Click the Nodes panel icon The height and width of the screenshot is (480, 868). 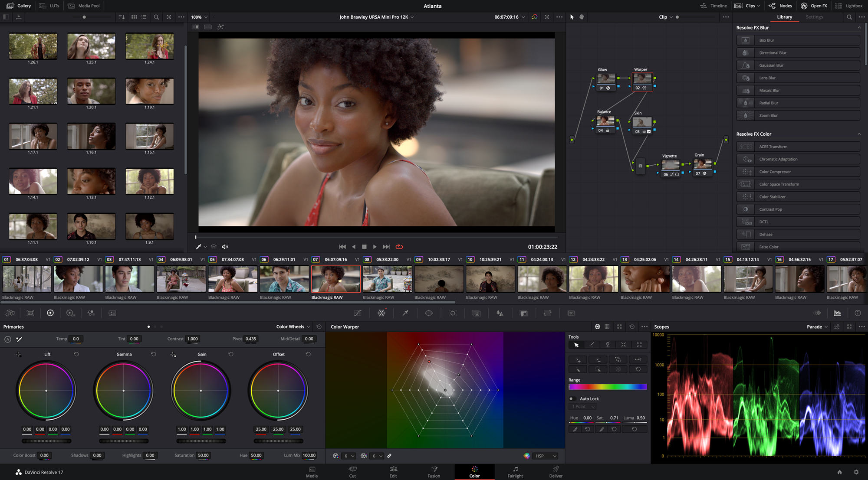(772, 5)
